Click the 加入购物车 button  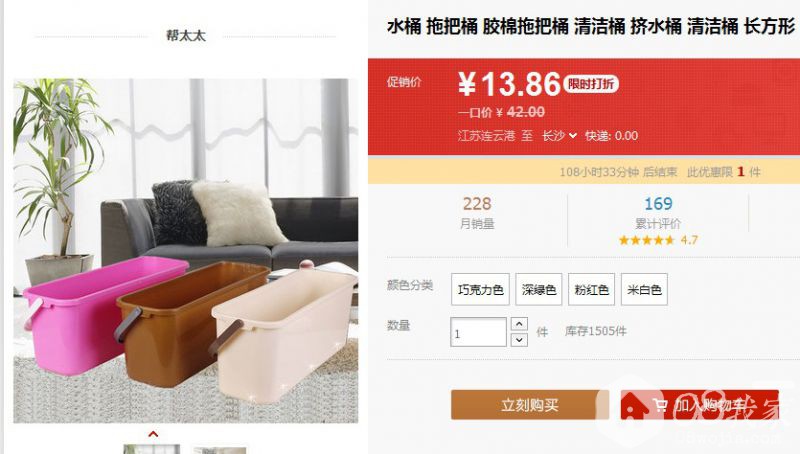click(x=699, y=405)
